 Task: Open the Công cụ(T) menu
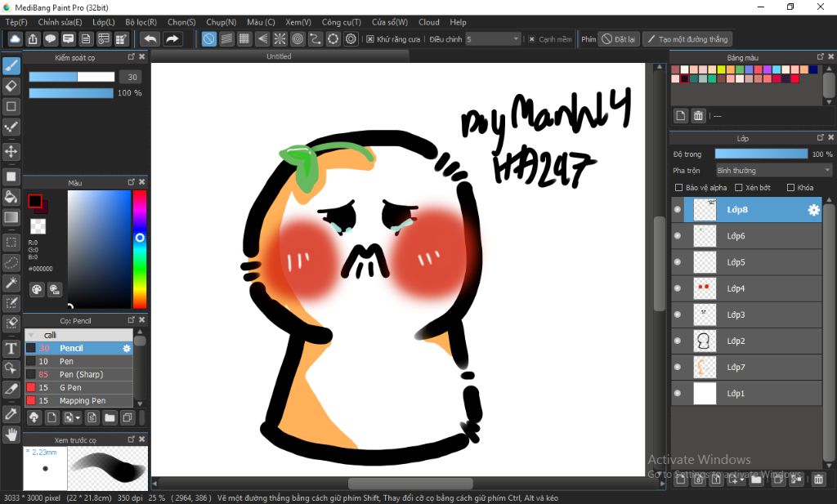coord(342,22)
